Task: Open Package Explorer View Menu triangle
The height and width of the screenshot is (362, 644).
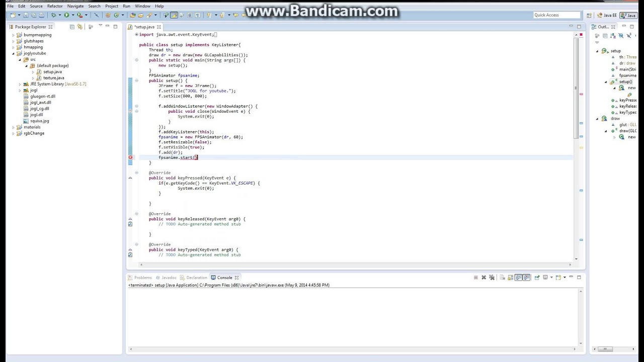Action: (100, 25)
